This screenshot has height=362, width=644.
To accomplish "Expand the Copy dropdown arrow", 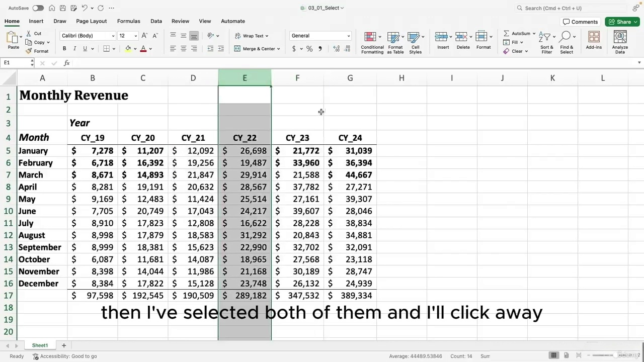I will (x=48, y=43).
